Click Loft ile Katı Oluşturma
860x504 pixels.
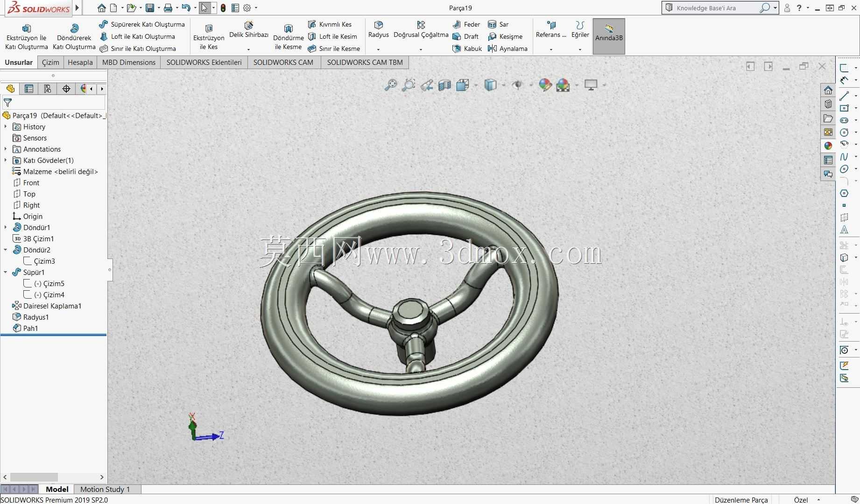coord(138,36)
